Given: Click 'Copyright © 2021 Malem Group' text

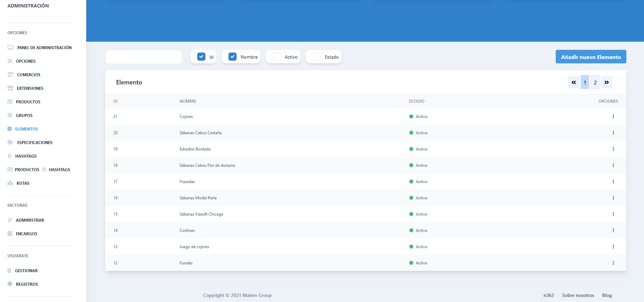Looking at the screenshot, I should coord(237,295).
